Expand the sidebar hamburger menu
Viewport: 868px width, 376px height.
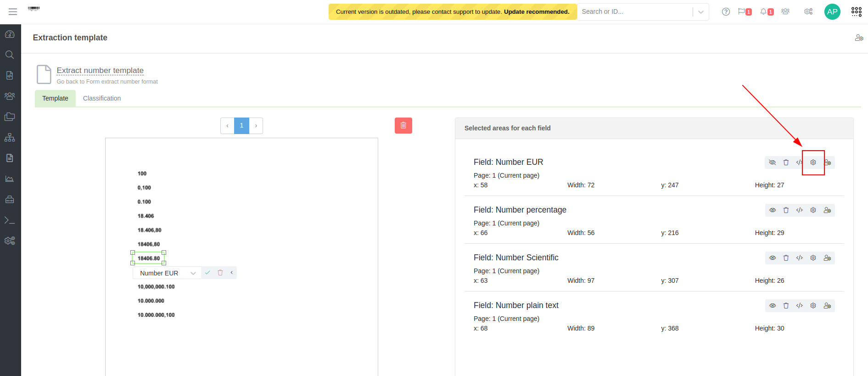13,12
